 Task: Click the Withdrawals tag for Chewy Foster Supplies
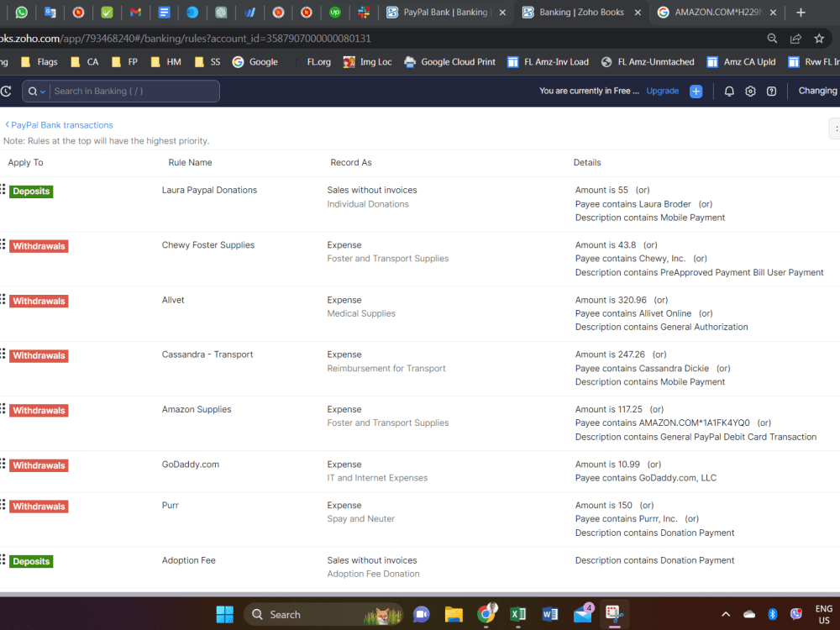tap(39, 246)
